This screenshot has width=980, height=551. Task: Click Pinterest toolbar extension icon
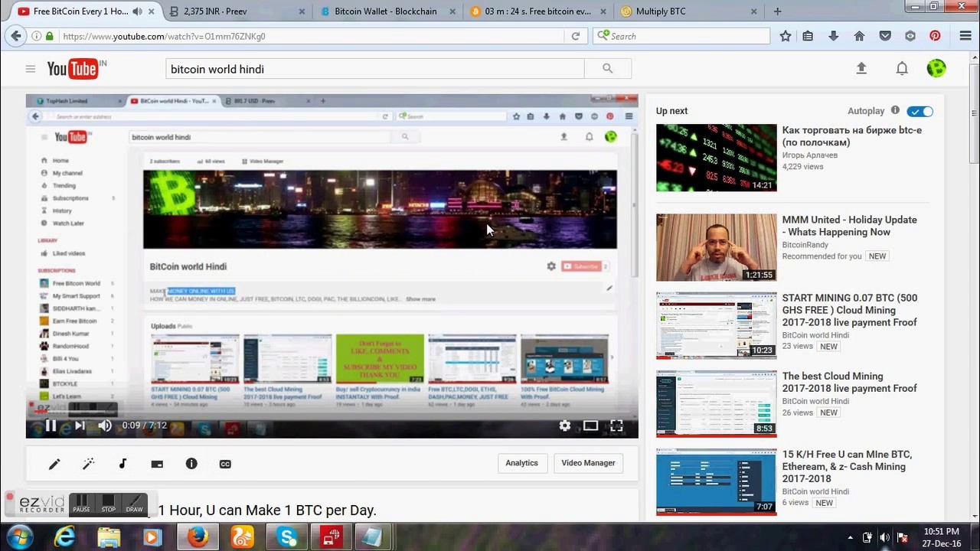[x=935, y=36]
